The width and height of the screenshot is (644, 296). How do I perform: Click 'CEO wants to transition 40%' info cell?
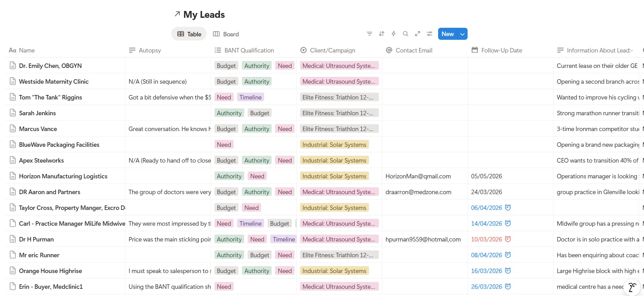[x=596, y=160]
